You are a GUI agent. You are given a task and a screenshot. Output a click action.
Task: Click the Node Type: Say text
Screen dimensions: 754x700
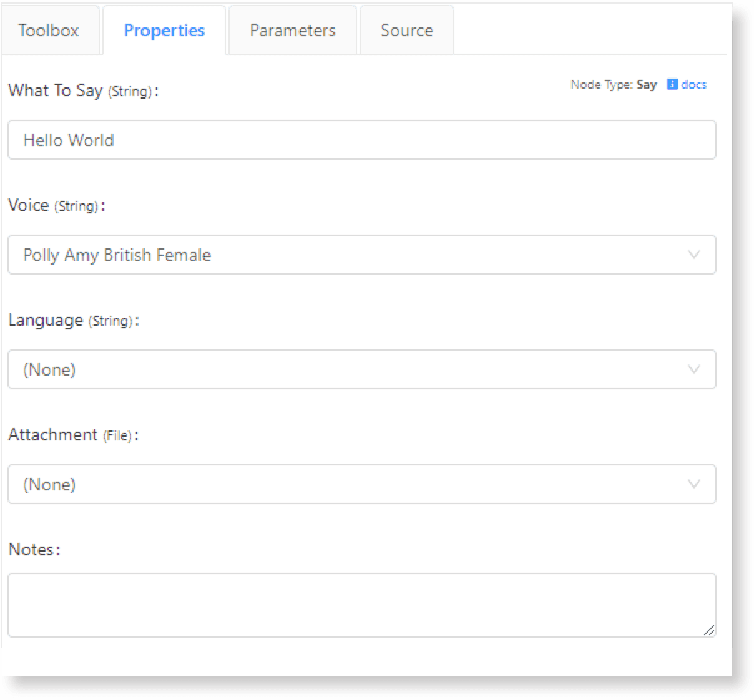(613, 84)
